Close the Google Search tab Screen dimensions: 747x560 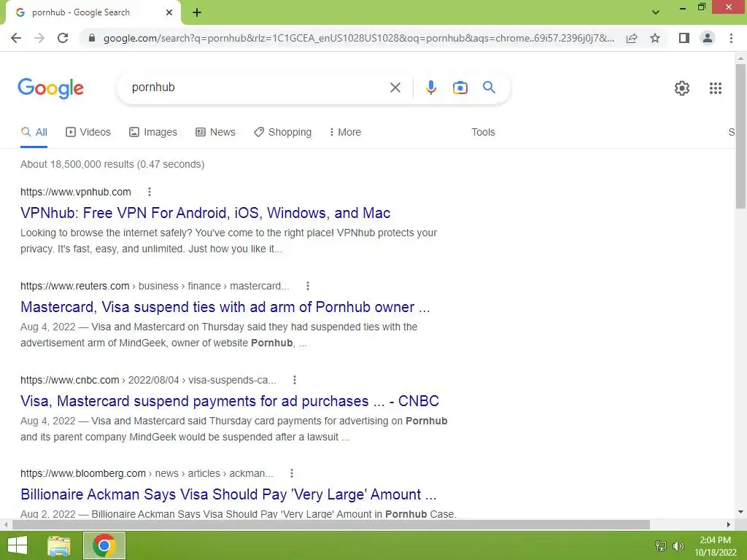click(169, 12)
